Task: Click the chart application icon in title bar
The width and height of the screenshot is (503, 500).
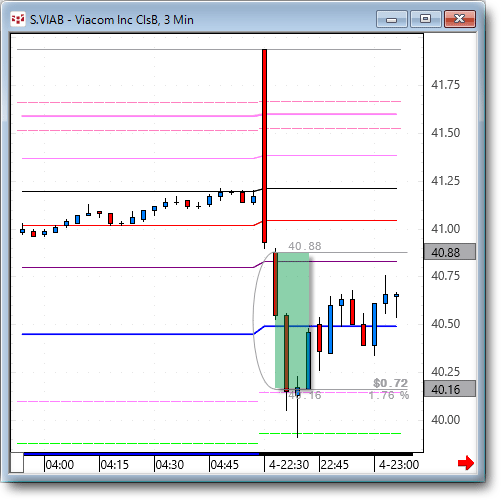Action: [18, 20]
